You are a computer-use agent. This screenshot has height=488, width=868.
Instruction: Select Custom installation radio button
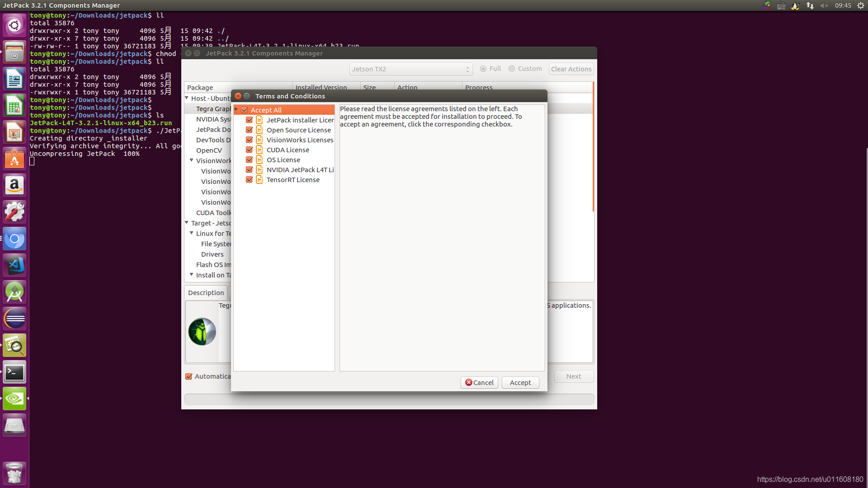(x=512, y=69)
